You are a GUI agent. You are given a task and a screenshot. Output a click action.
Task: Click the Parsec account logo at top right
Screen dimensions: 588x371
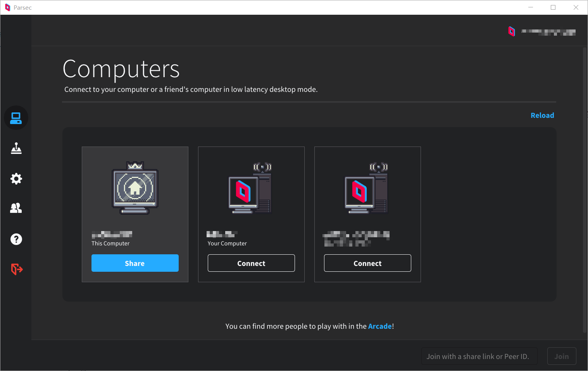(512, 31)
